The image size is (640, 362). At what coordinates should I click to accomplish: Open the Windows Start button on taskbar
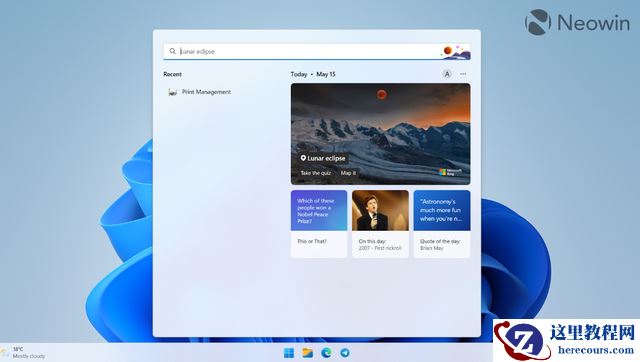pyautogui.click(x=289, y=353)
